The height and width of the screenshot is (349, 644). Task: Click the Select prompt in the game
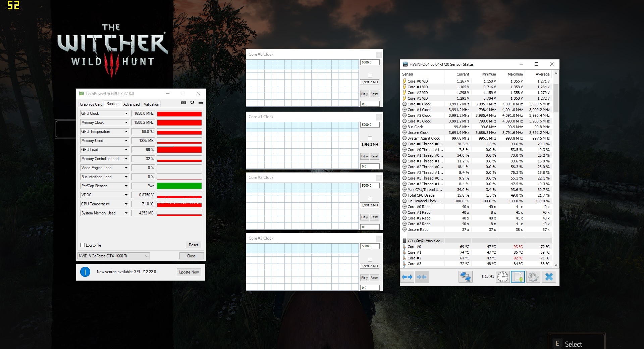click(573, 344)
